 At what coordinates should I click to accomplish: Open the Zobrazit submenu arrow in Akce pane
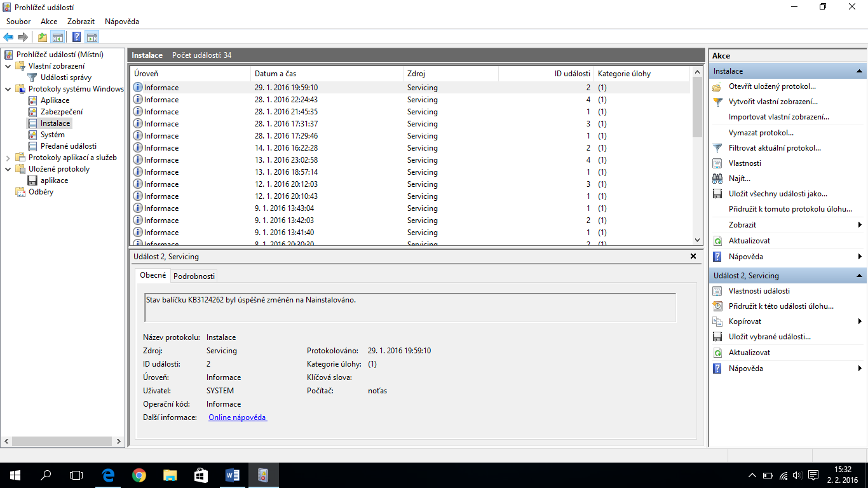click(x=860, y=225)
